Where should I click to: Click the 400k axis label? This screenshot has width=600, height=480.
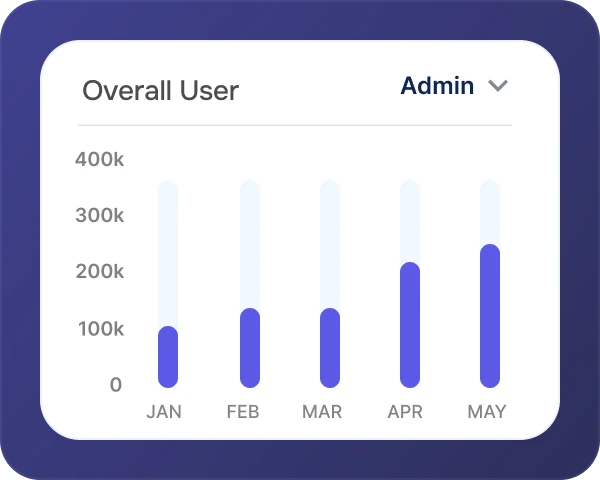click(99, 159)
